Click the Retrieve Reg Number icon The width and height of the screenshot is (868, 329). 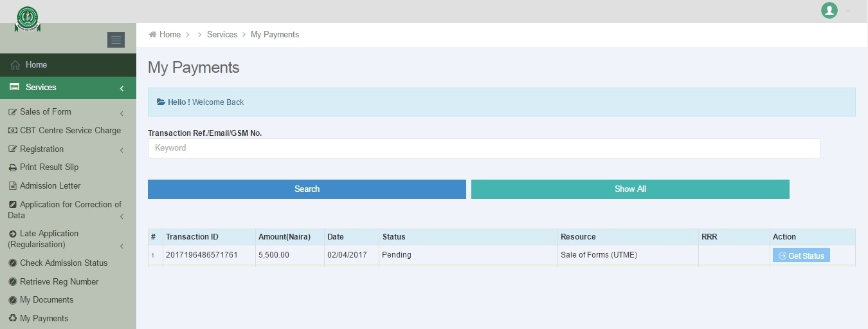pos(13,282)
